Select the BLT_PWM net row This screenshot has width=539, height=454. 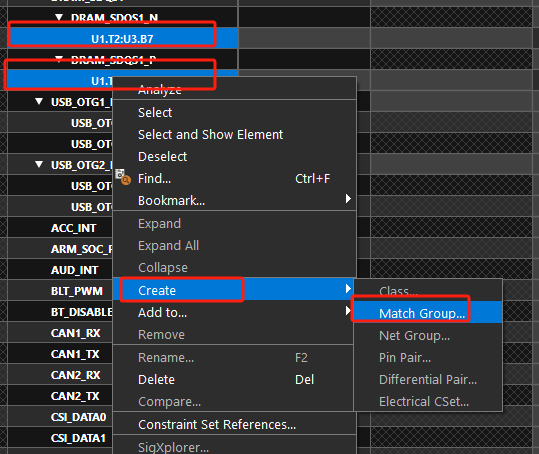[60, 291]
